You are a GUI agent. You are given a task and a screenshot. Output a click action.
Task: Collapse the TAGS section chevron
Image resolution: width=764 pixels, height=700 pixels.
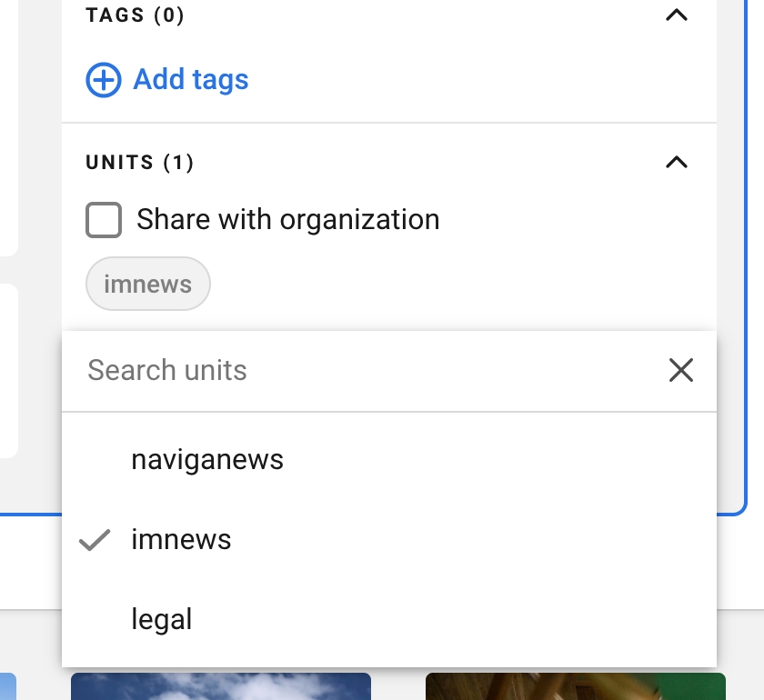676,15
